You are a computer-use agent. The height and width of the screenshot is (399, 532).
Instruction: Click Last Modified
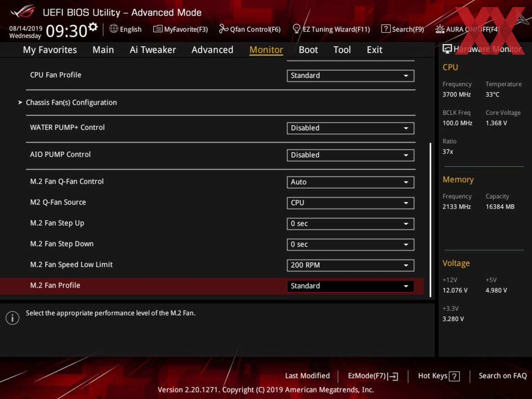[x=307, y=376]
